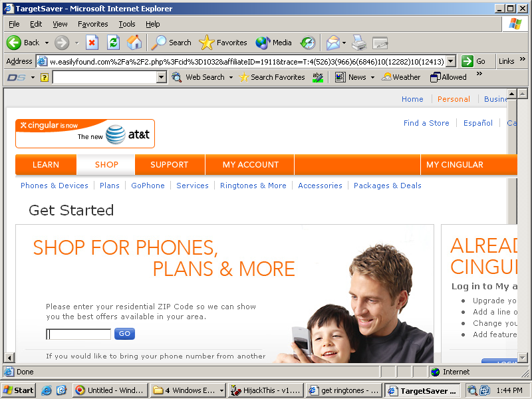Click the DS toolbar logo
532x399 pixels.
click(17, 78)
